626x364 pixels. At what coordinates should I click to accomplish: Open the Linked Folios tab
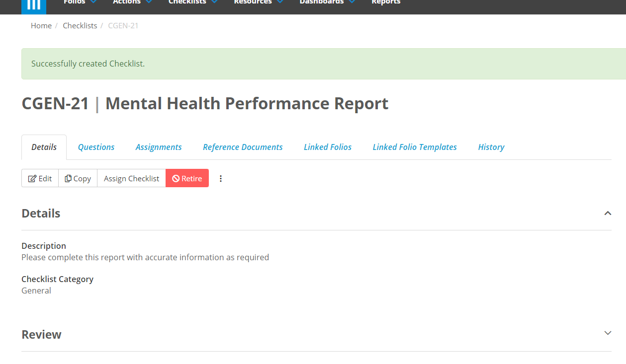tap(328, 147)
